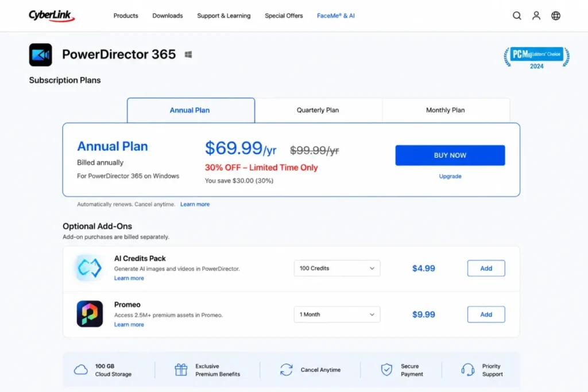The height and width of the screenshot is (392, 588).
Task: Click the AI Credits Pack icon
Action: pos(89,268)
